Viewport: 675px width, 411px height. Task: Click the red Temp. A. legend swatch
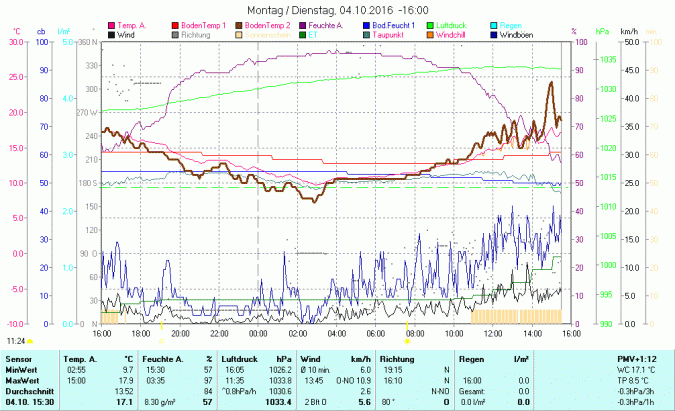[x=111, y=24]
